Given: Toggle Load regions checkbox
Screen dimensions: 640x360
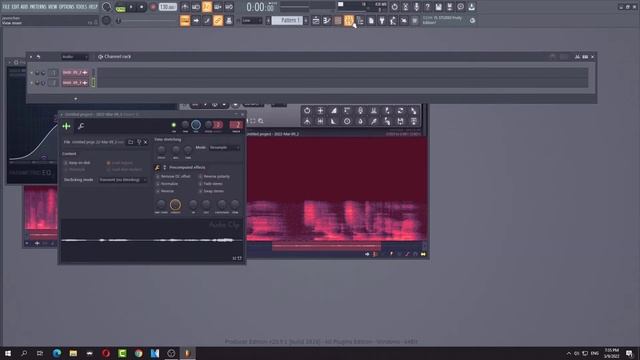Looking at the screenshot, I should point(109,163).
